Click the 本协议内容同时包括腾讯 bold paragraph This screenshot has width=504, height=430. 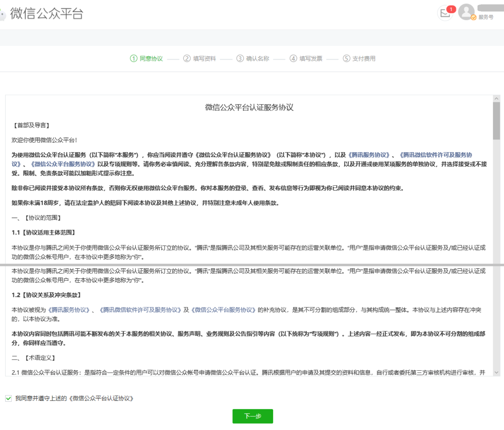[248, 338]
